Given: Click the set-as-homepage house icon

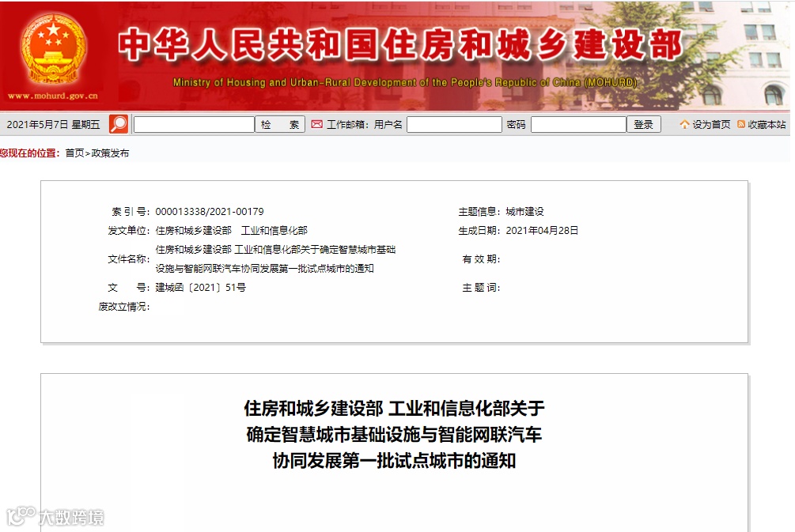Looking at the screenshot, I should click(x=684, y=124).
